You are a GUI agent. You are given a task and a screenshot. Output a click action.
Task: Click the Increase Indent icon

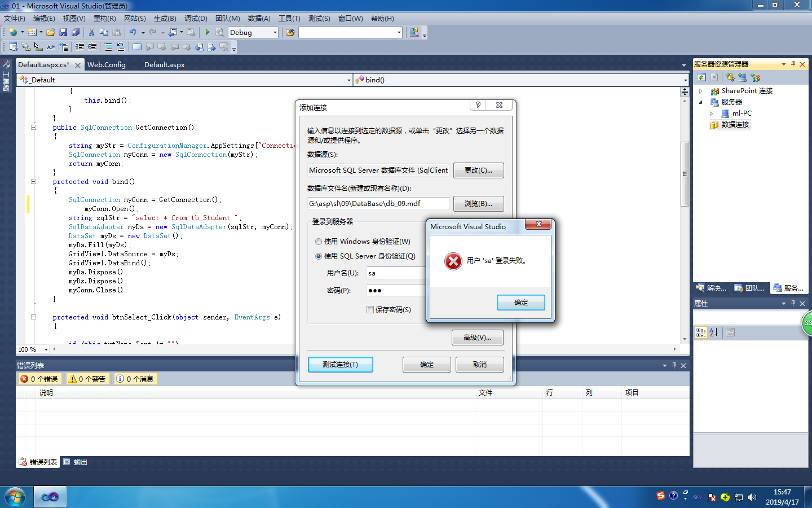click(x=92, y=47)
